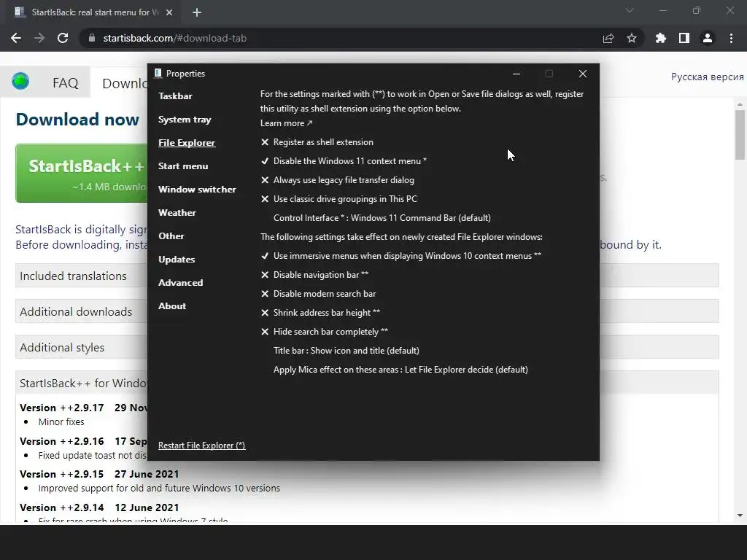
Task: Open a new browser tab
Action: [x=197, y=12]
